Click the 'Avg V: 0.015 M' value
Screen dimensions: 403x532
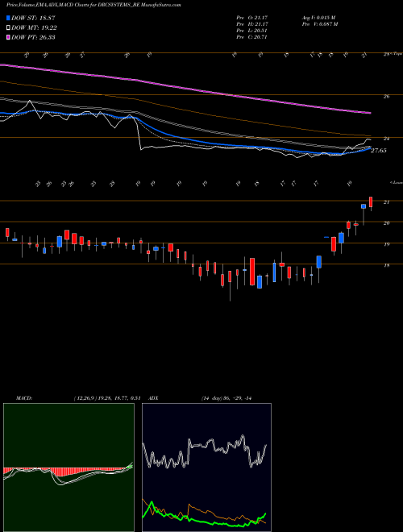pos(319,17)
